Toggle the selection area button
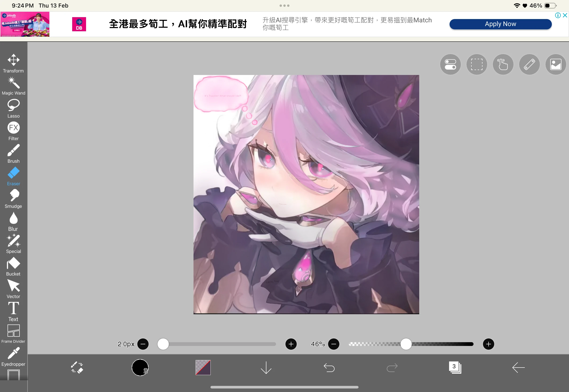 click(x=476, y=64)
